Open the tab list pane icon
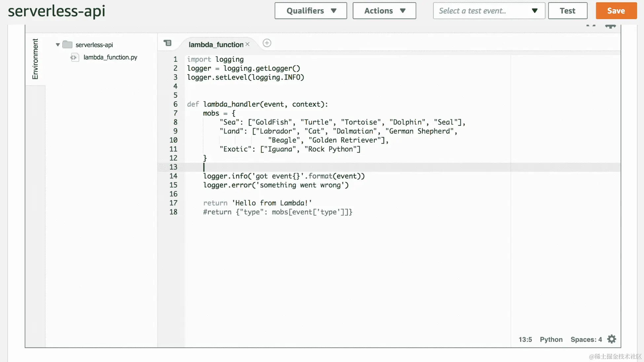This screenshot has height=362, width=644. click(x=168, y=43)
